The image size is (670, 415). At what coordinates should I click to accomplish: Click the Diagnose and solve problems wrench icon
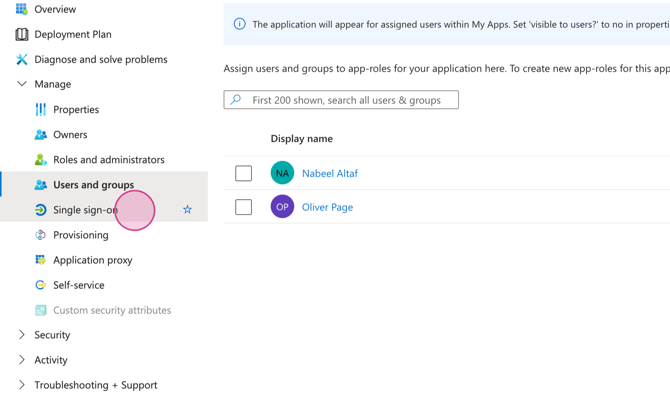(x=21, y=59)
